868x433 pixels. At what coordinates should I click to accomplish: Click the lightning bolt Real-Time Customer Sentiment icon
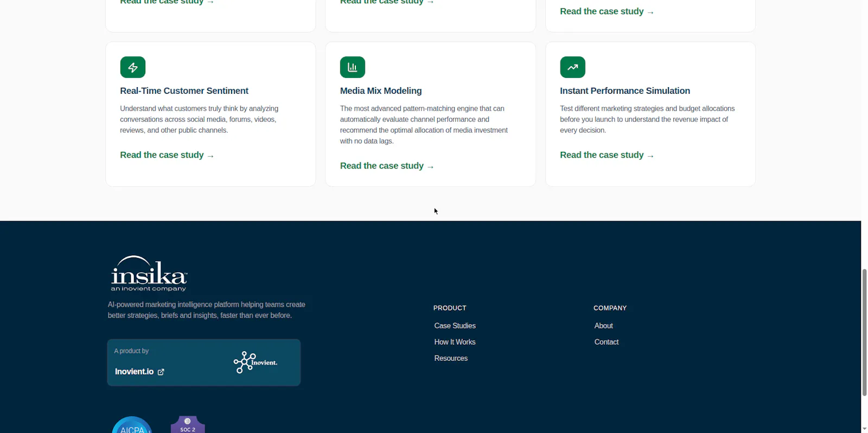(133, 67)
